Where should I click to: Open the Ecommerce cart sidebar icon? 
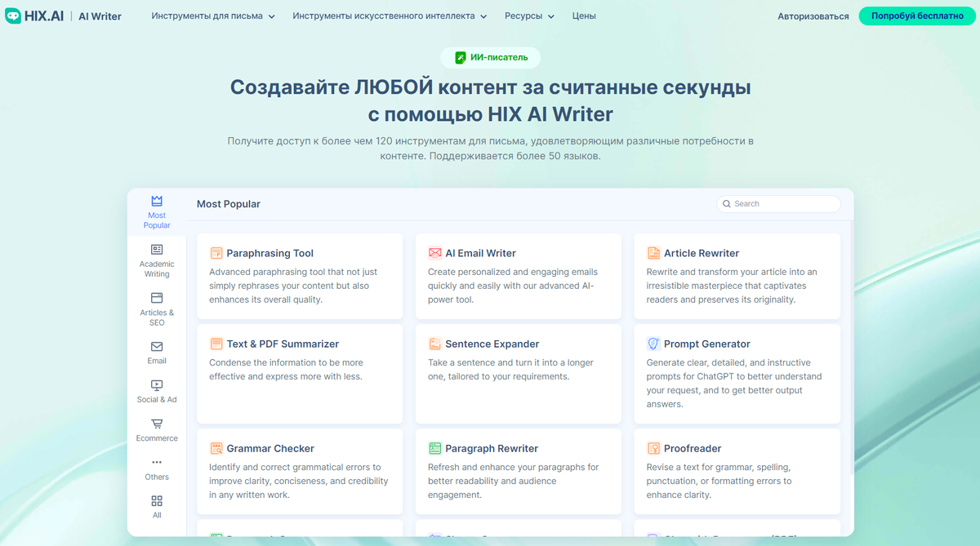[x=157, y=424]
